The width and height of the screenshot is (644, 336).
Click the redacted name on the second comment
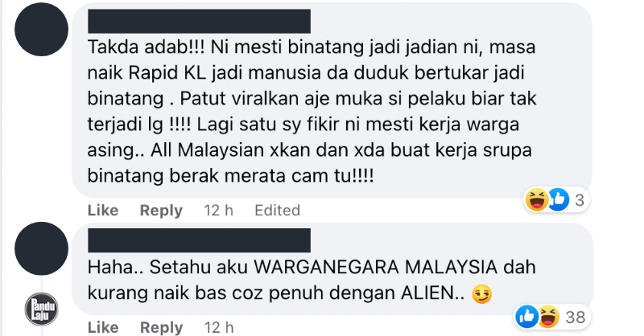click(x=199, y=240)
